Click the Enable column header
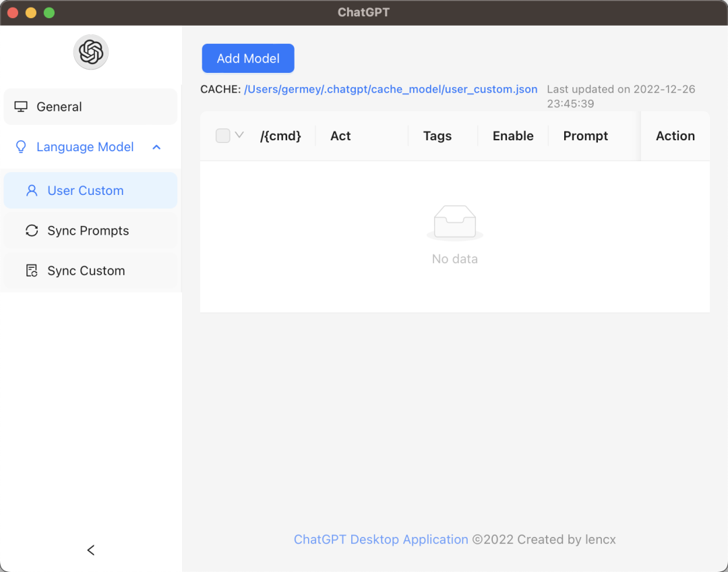728x572 pixels. pyautogui.click(x=513, y=136)
